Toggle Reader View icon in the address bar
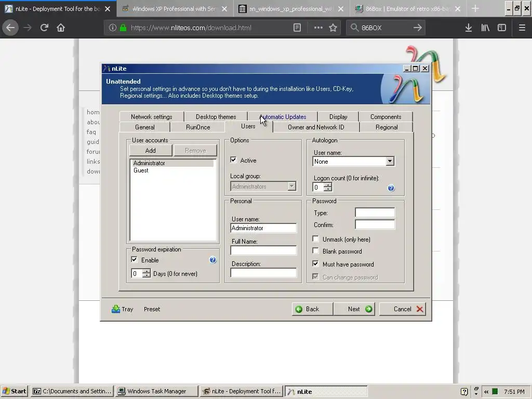 297,28
